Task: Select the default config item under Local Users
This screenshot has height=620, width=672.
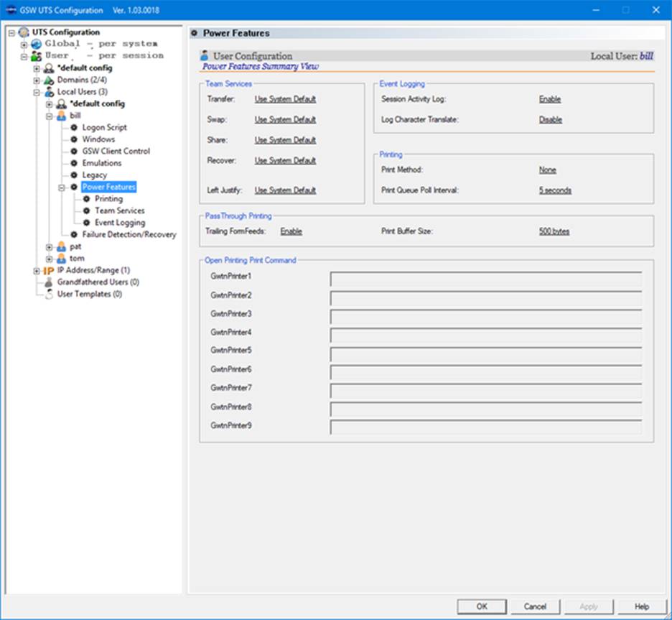Action: pyautogui.click(x=98, y=103)
